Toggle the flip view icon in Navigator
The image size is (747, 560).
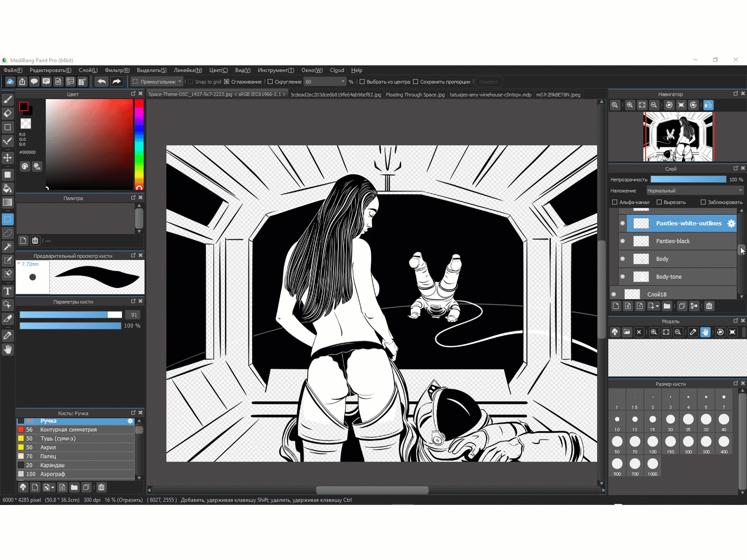(x=708, y=105)
